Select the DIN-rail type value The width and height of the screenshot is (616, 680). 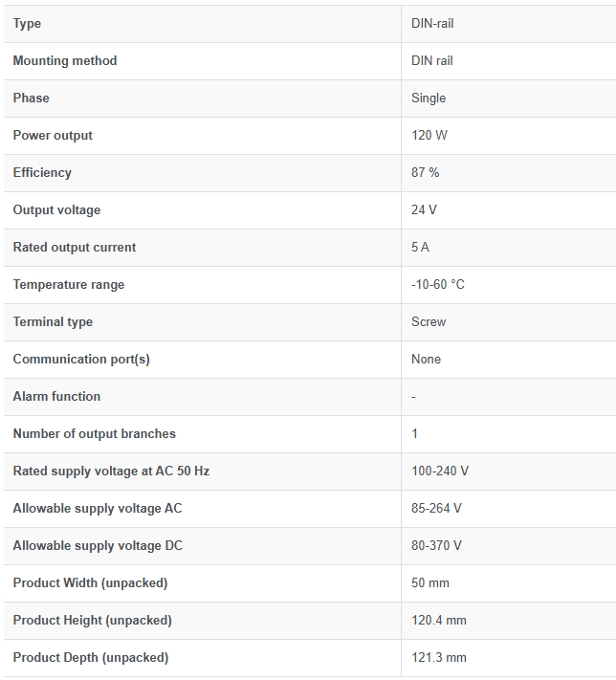432,23
